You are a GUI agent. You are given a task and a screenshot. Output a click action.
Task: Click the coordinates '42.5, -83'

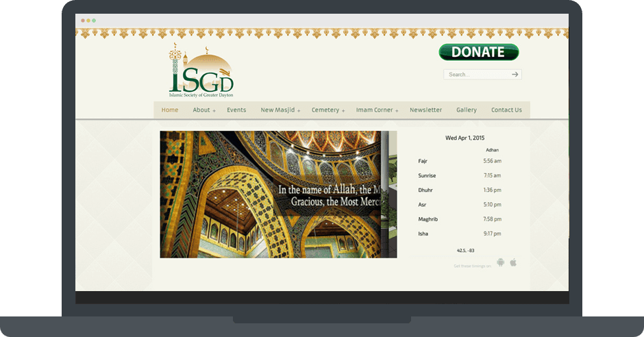(465, 251)
